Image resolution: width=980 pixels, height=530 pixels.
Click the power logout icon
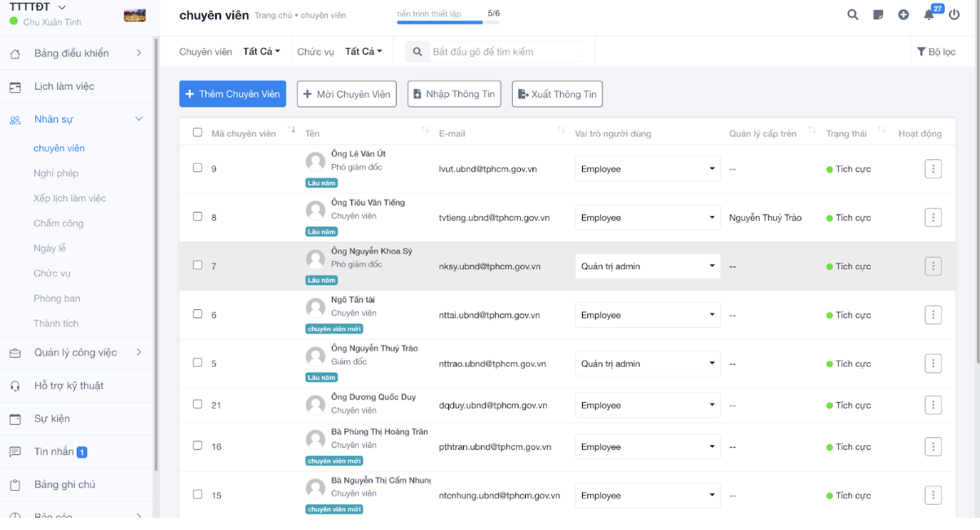954,15
